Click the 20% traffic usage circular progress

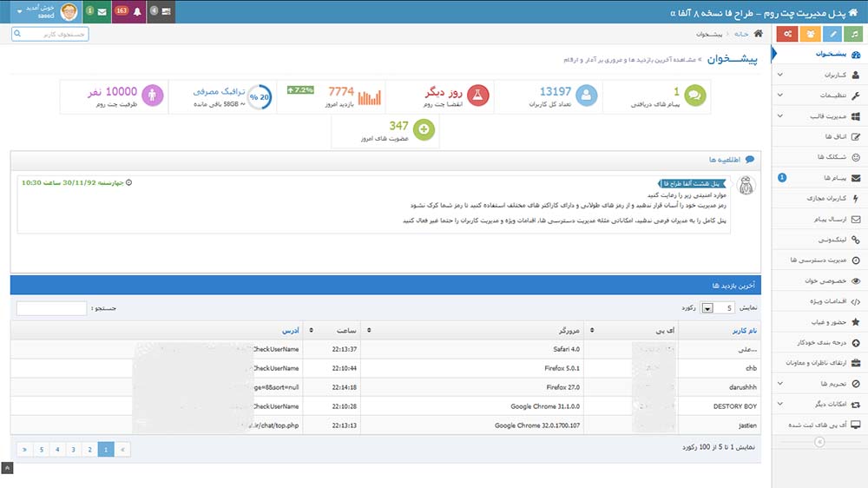(x=259, y=97)
